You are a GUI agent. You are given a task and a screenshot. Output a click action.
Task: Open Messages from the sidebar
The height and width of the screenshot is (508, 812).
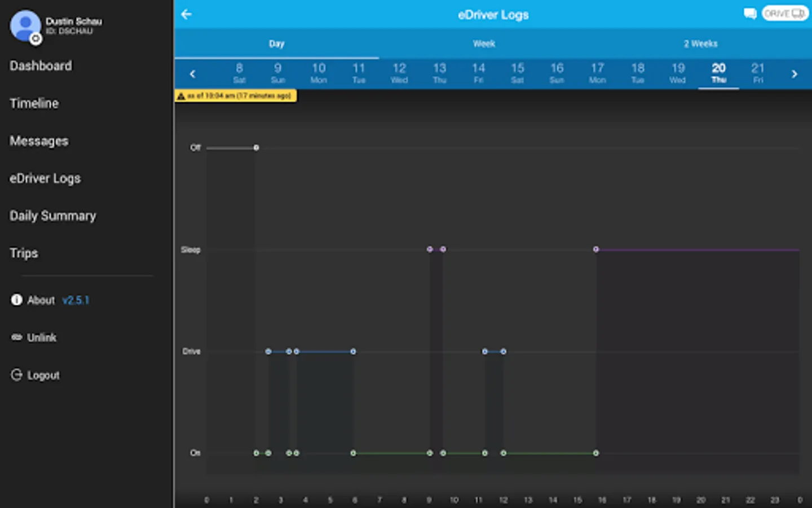(x=39, y=141)
